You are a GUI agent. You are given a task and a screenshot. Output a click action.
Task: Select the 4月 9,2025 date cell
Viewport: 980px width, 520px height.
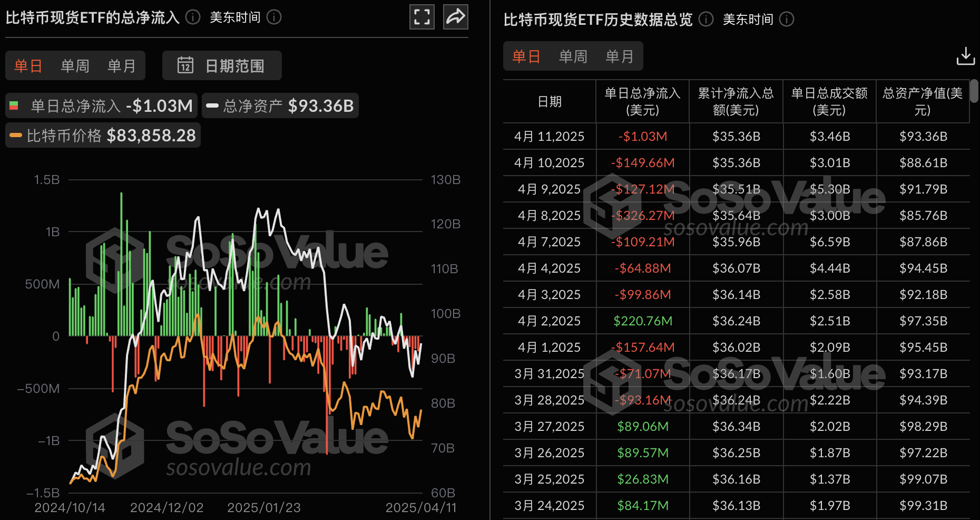pyautogui.click(x=550, y=189)
